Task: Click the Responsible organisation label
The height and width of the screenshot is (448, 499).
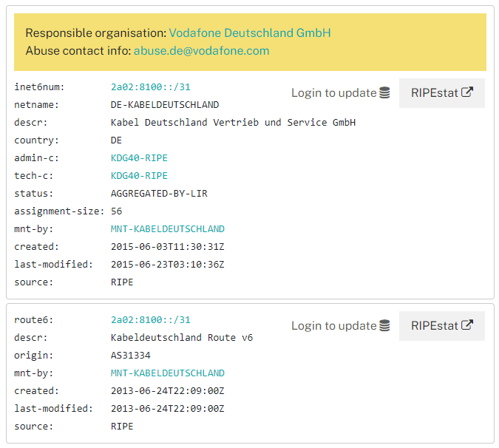Action: click(96, 33)
